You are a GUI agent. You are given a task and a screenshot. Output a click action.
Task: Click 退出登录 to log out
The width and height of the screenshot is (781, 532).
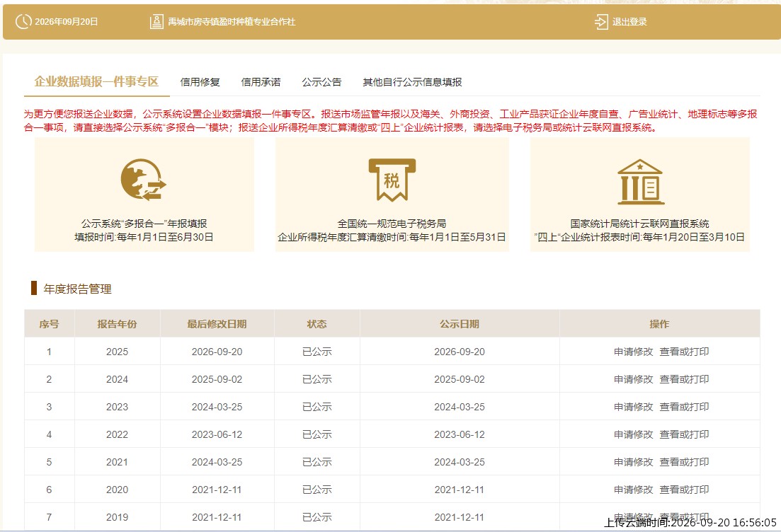coord(629,22)
